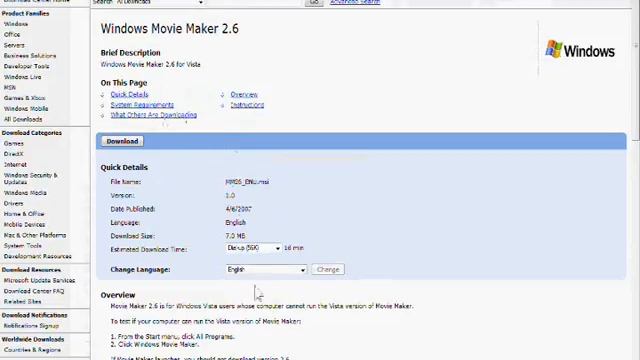
Task: Click the download size 7.0 MB
Action: (x=236, y=236)
